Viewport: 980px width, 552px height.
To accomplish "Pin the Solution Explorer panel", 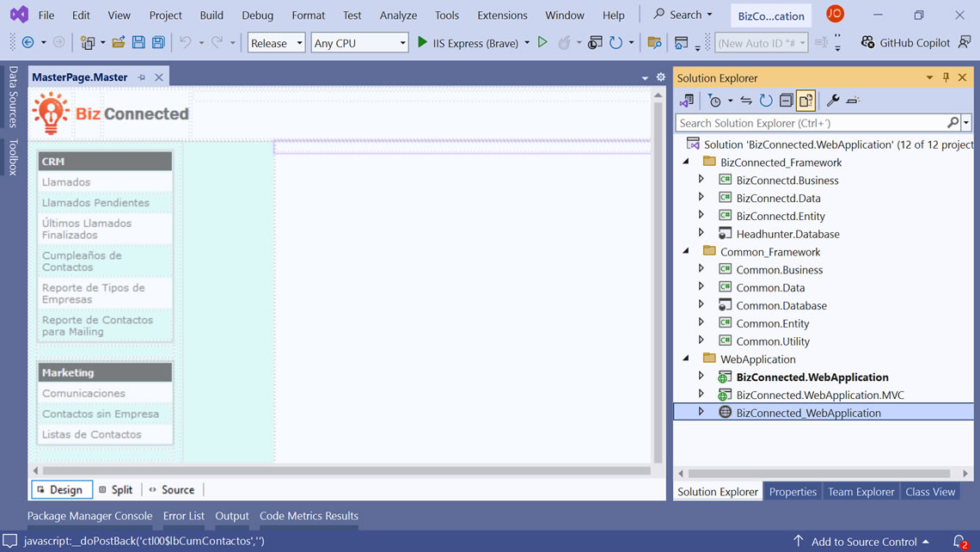I will click(x=946, y=77).
